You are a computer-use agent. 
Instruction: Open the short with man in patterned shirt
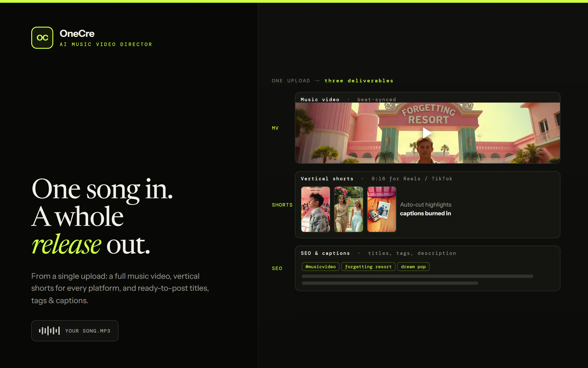click(x=315, y=209)
